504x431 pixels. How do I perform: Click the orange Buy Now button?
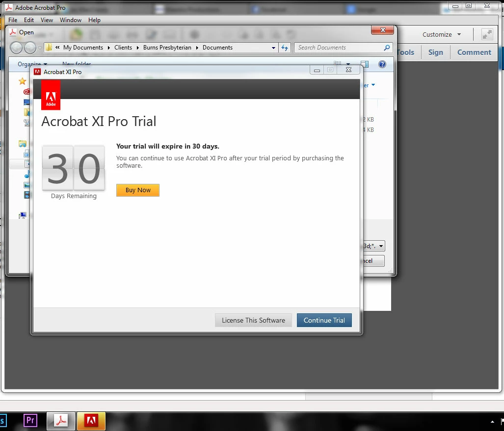pyautogui.click(x=138, y=190)
